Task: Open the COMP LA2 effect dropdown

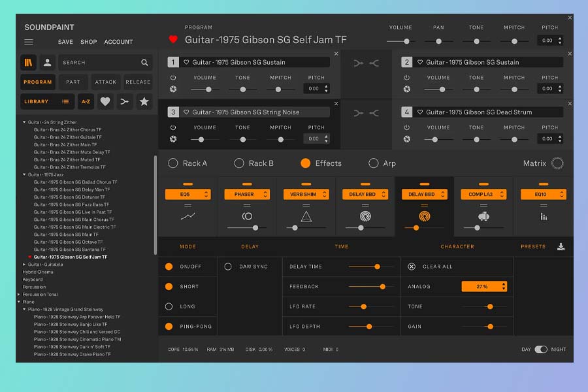Action: pyautogui.click(x=483, y=194)
